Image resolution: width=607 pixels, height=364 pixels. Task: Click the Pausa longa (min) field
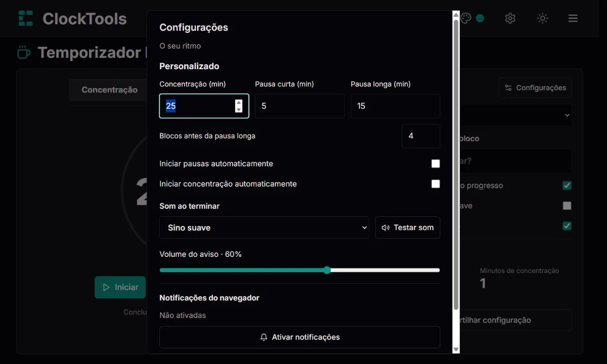pos(396,106)
